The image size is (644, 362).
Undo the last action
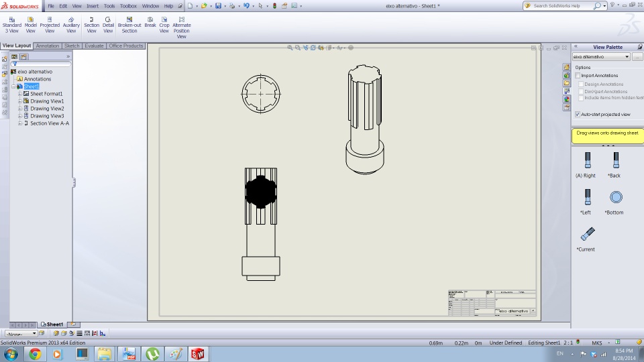[x=246, y=6]
